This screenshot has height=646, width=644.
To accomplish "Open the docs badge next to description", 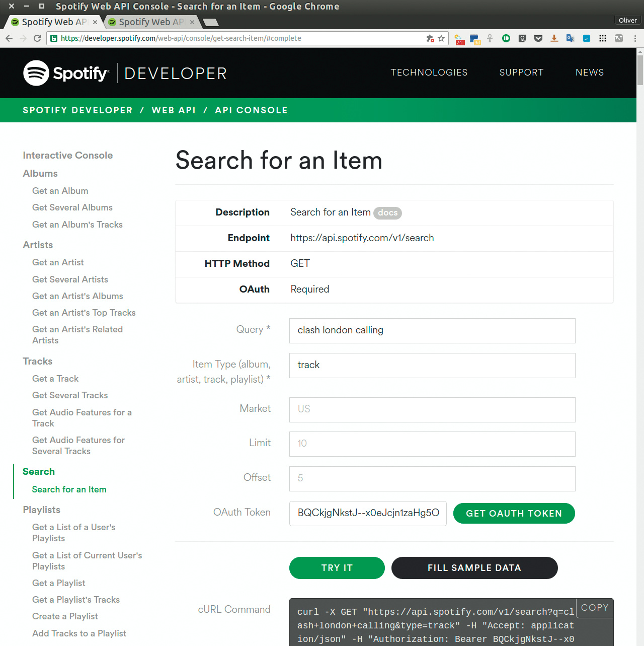I will [387, 213].
